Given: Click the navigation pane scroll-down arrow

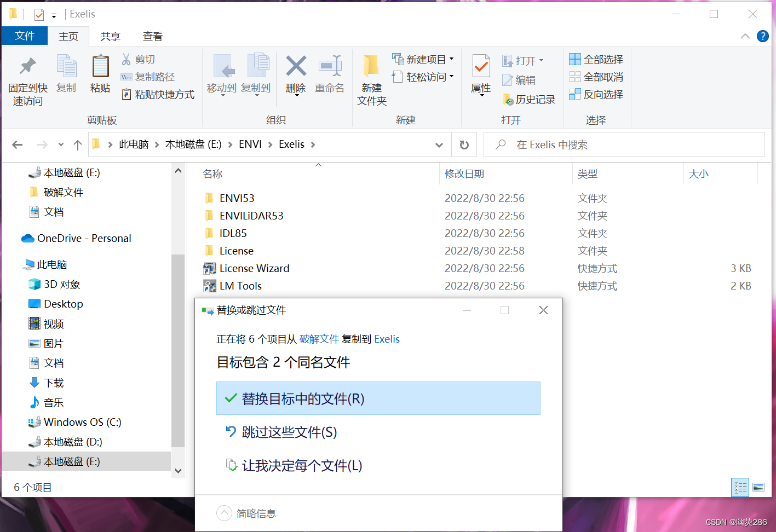Looking at the screenshot, I should tap(178, 471).
